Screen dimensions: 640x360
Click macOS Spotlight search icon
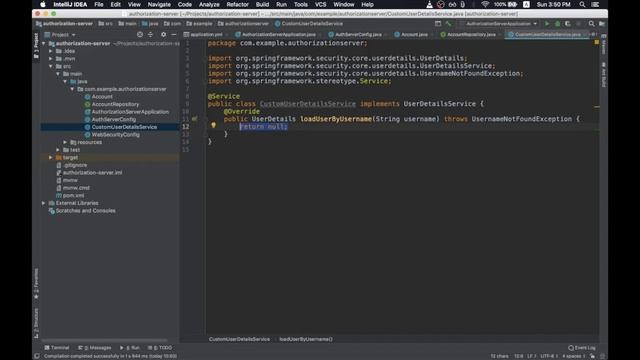point(582,4)
